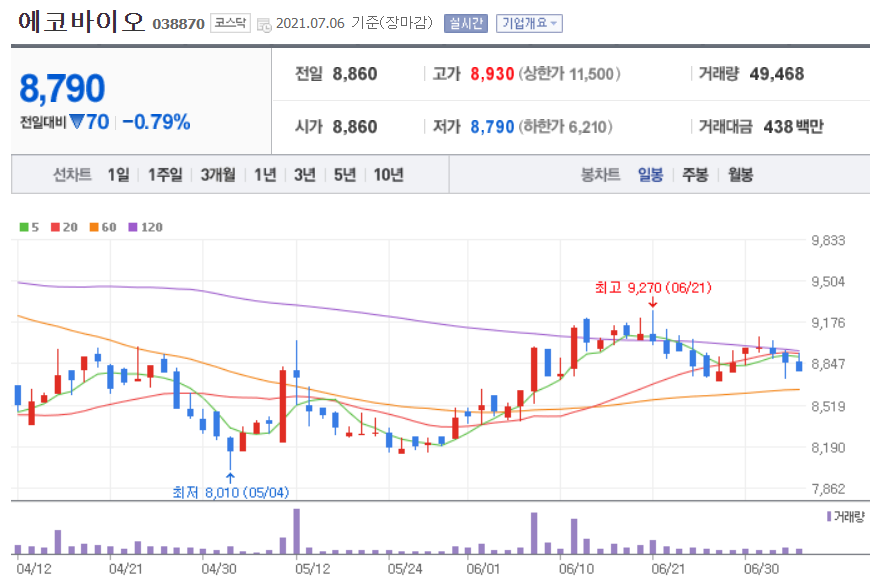Image resolution: width=870 pixels, height=583 pixels.
Task: Click the 8,847 price axis label
Action: tap(828, 364)
